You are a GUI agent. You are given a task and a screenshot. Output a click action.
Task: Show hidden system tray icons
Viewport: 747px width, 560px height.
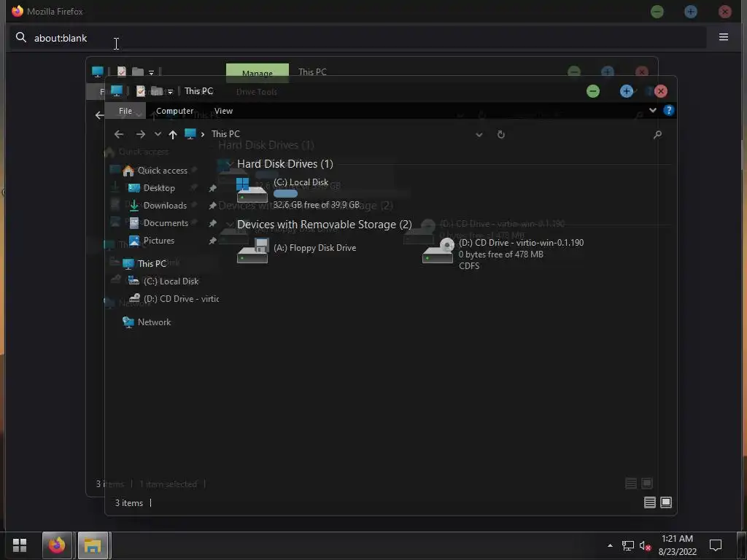pyautogui.click(x=610, y=545)
